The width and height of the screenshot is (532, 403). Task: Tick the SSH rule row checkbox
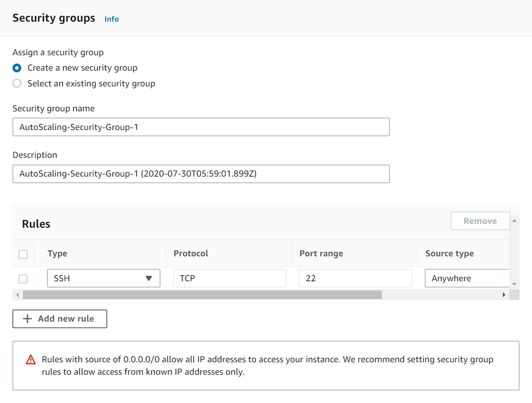pos(23,279)
